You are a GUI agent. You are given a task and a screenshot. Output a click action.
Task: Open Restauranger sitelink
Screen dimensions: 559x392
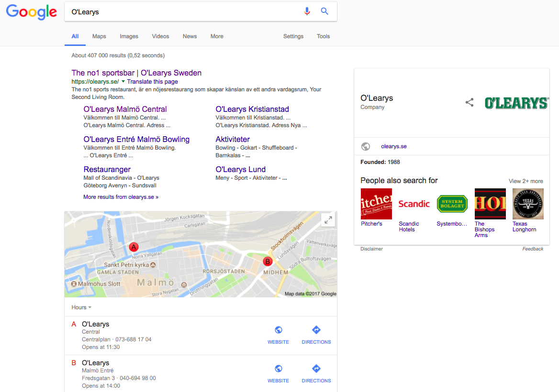(107, 170)
